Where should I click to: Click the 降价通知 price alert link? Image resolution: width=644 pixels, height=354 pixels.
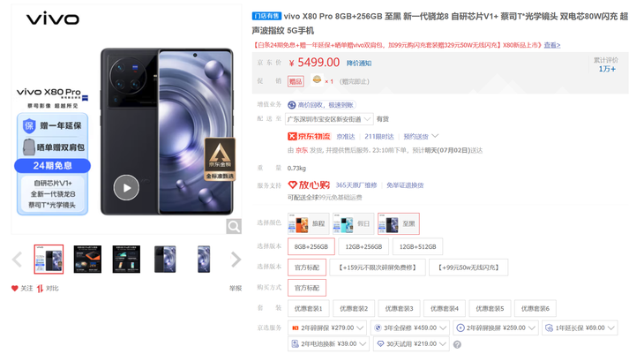tap(359, 64)
